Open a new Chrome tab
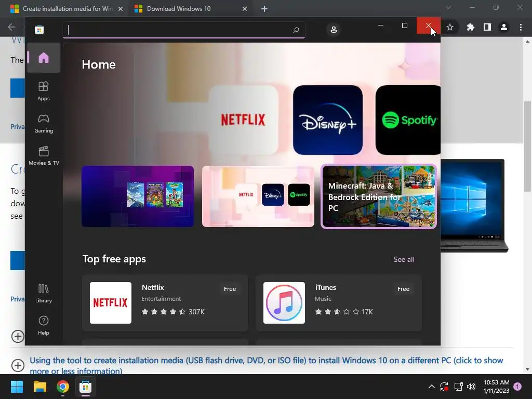Viewport: 532px width, 399px height. (x=264, y=9)
